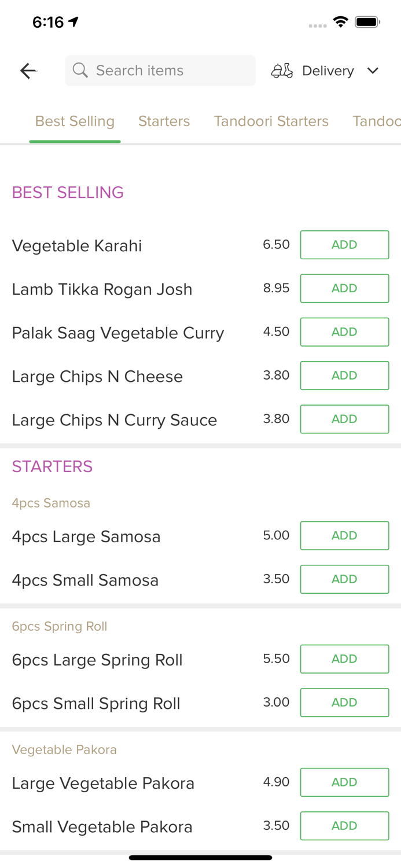Open the Tandoori Starters tab

(x=271, y=121)
